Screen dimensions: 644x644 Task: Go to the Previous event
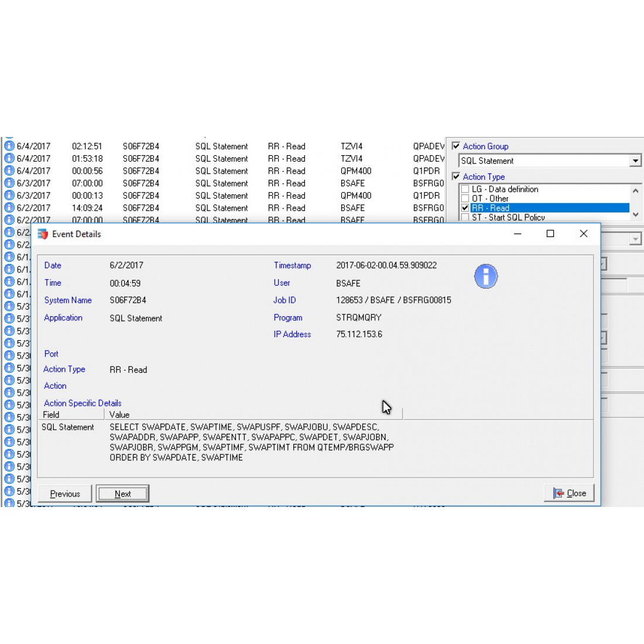(65, 494)
